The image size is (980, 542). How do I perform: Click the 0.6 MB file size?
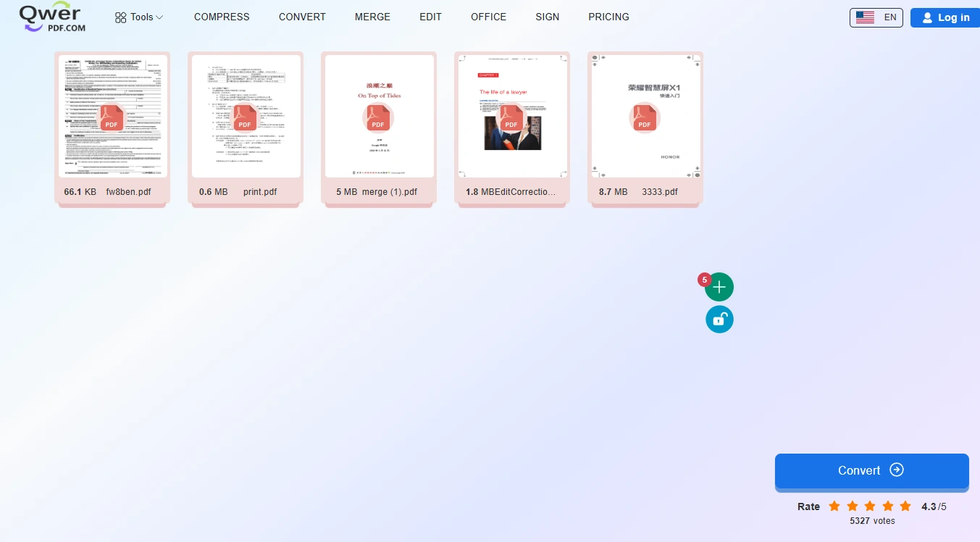[x=214, y=192]
